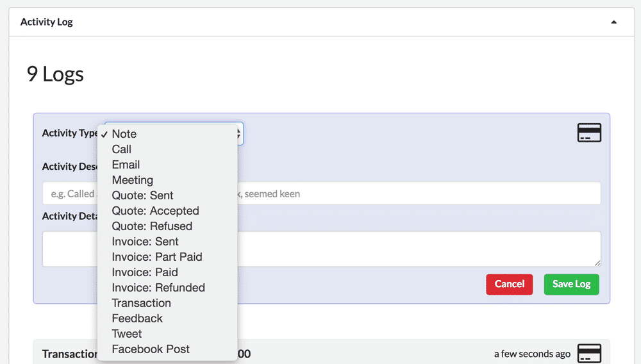
Task: Select Note in the Activity Type list
Action: [167, 134]
